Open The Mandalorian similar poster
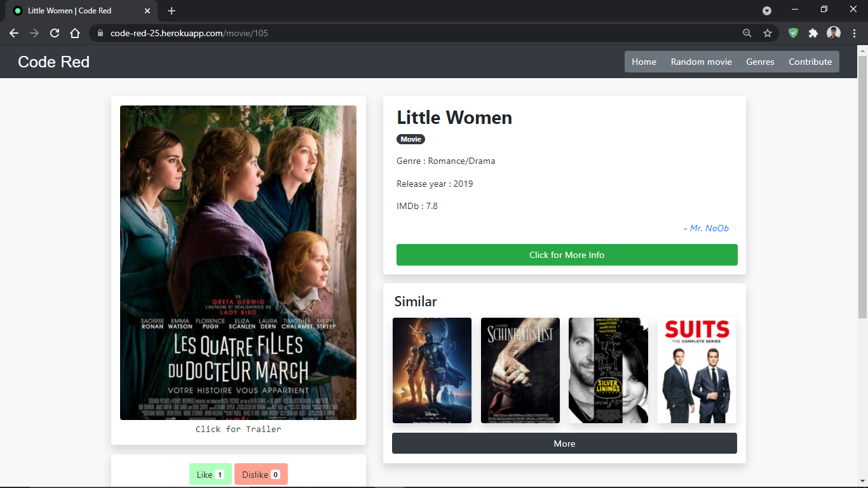The width and height of the screenshot is (868, 488). point(432,370)
